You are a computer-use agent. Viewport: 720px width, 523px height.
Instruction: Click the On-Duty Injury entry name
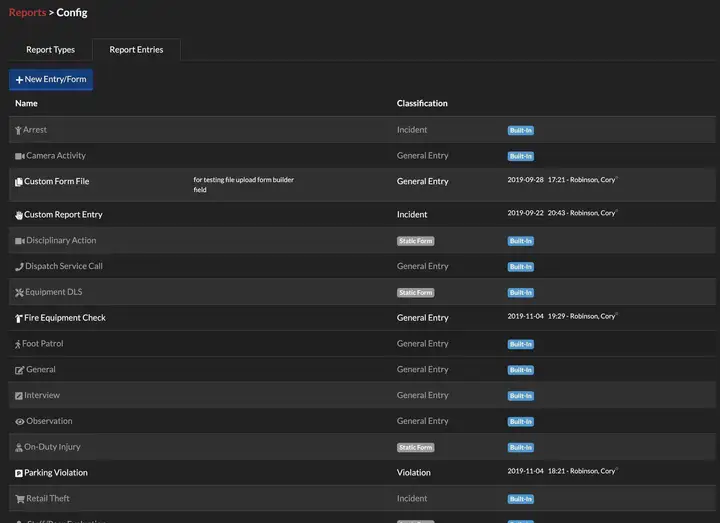tap(52, 447)
